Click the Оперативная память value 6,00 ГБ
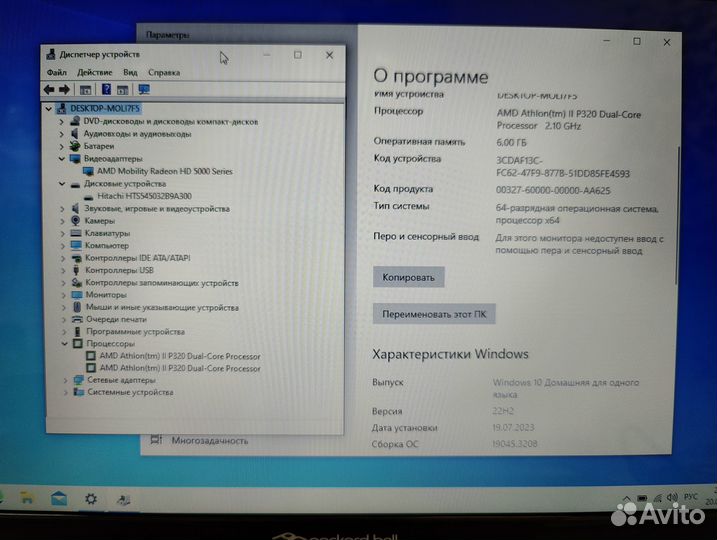 511,143
